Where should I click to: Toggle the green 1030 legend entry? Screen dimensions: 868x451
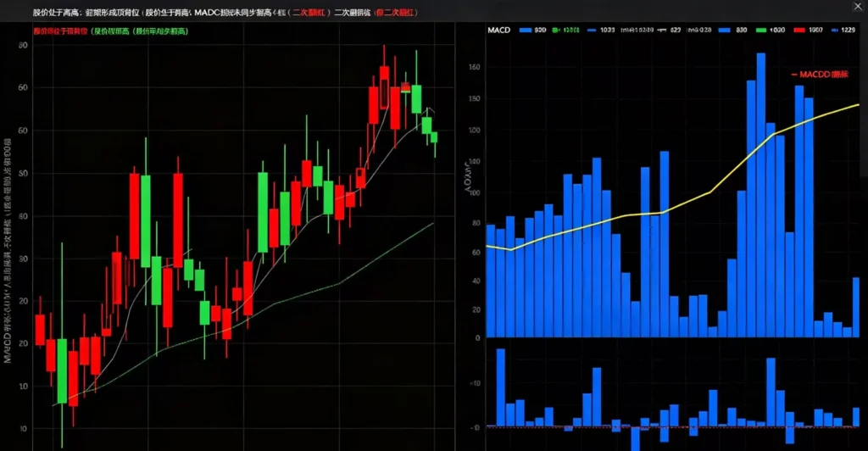click(771, 30)
